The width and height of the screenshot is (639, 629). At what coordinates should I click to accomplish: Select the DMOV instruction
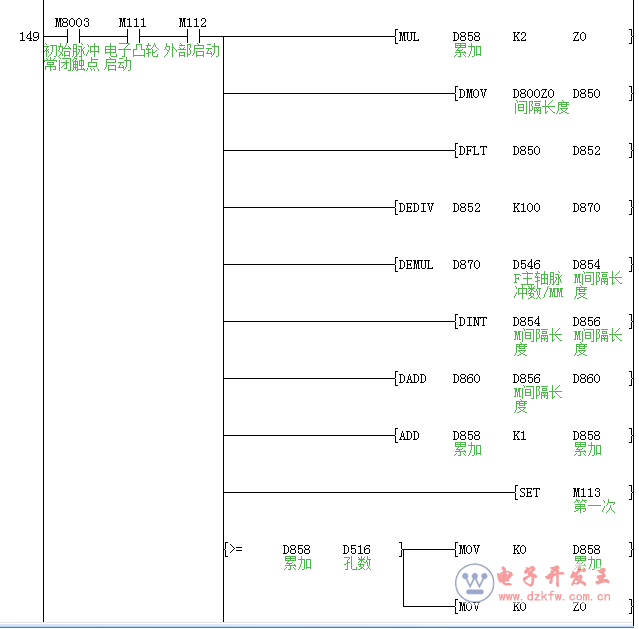tap(472, 94)
